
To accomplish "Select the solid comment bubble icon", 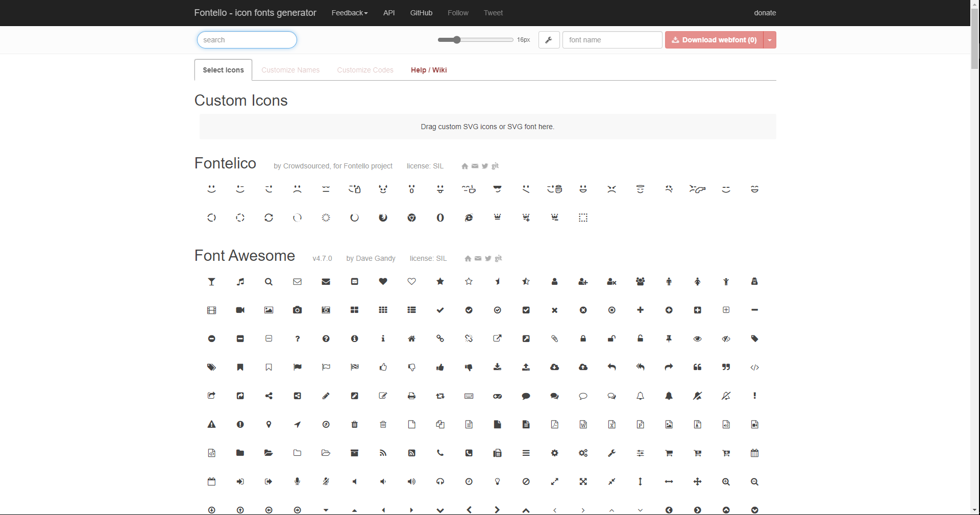I will pyautogui.click(x=526, y=396).
